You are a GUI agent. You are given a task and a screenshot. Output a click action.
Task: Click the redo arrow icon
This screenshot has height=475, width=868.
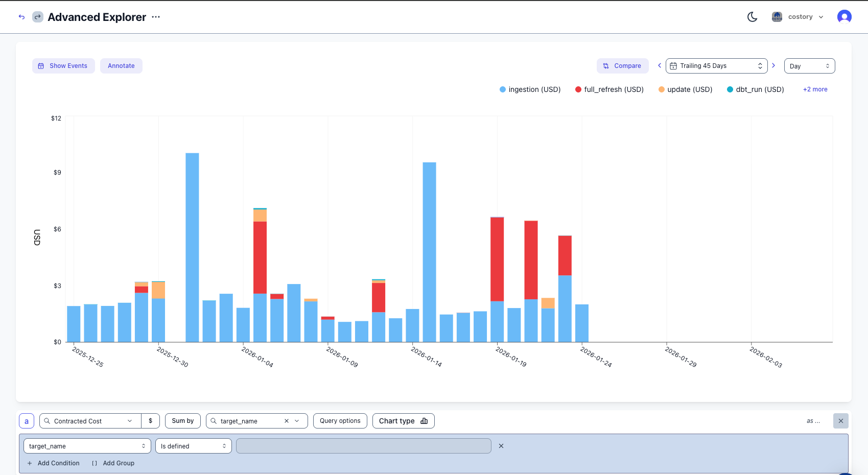38,17
